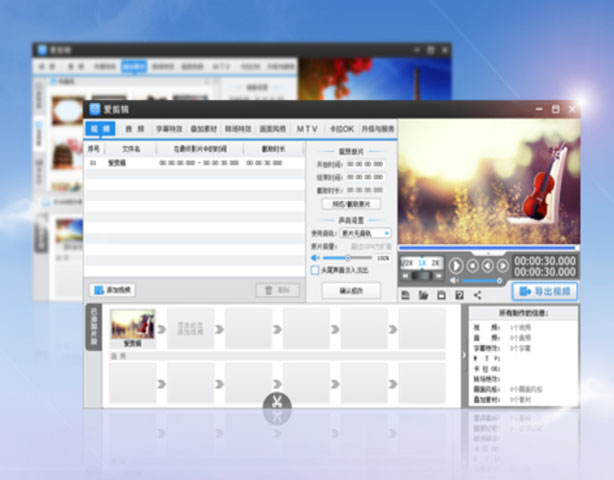The height and width of the screenshot is (480, 614).
Task: Adjust the preview player volume slider
Action: click(x=482, y=281)
